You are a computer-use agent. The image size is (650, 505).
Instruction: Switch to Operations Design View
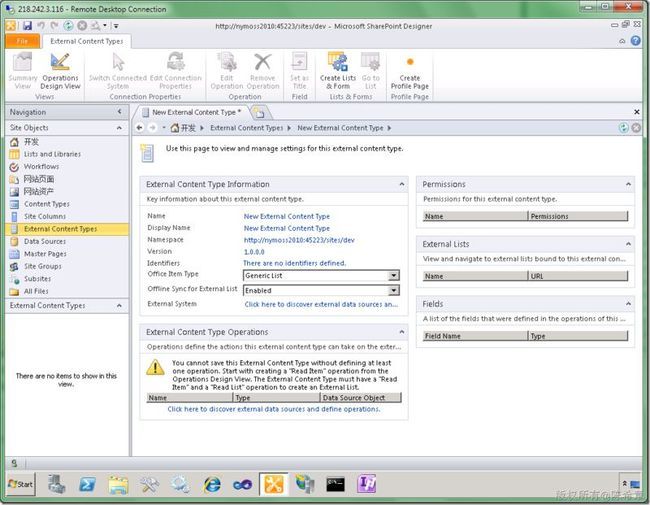pos(60,71)
